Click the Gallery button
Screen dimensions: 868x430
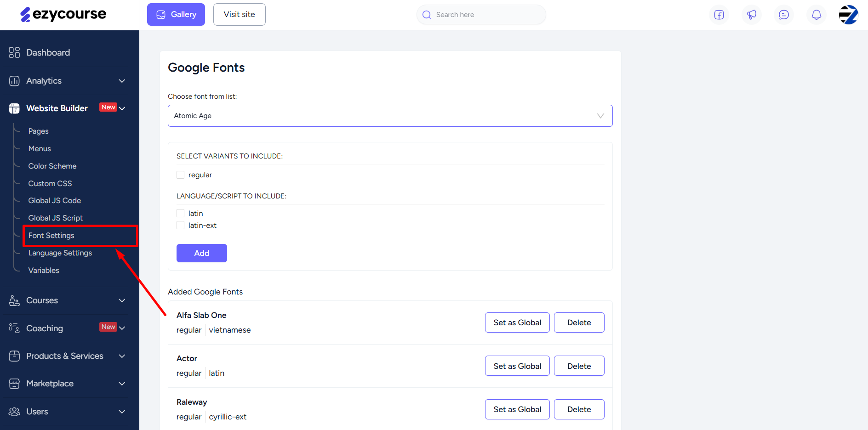pyautogui.click(x=176, y=15)
